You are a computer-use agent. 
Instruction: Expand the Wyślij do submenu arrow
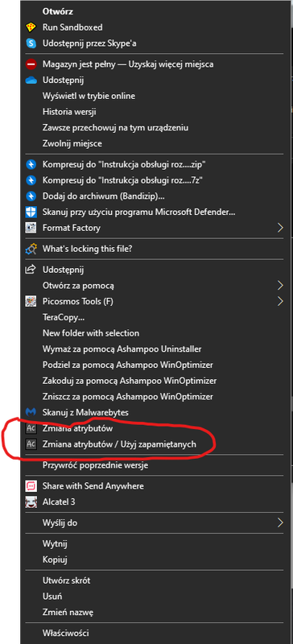coord(280,522)
